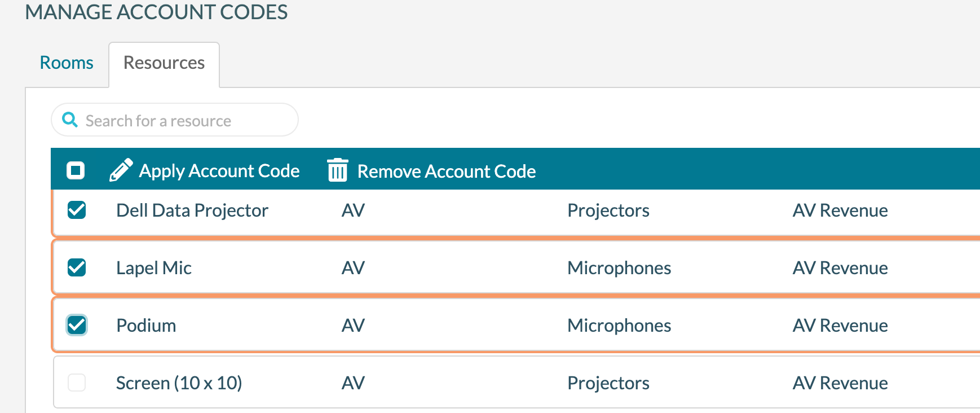Focus the Search for a resource field

[175, 120]
